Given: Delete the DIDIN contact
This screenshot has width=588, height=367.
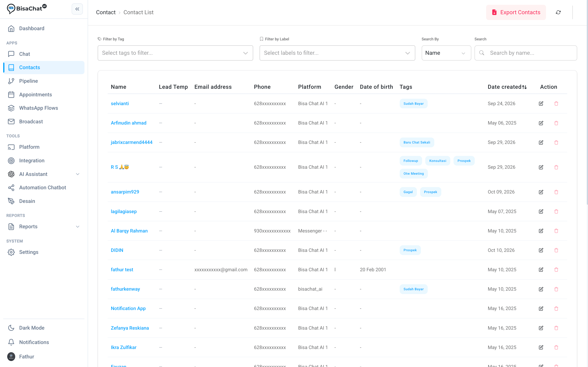Looking at the screenshot, I should (x=556, y=250).
